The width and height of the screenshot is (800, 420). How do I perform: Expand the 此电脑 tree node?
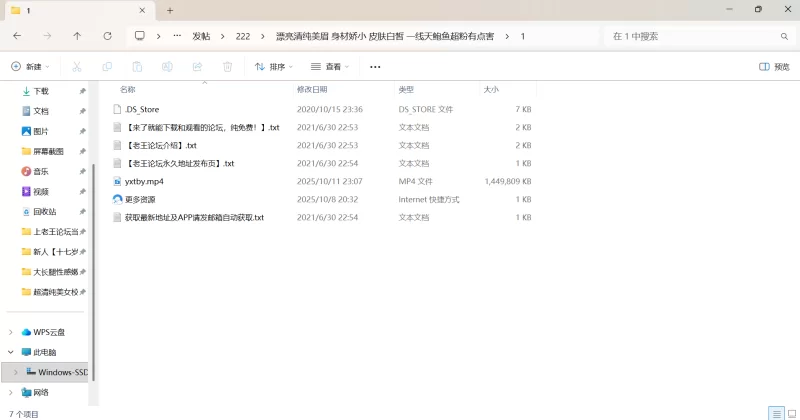[11, 352]
